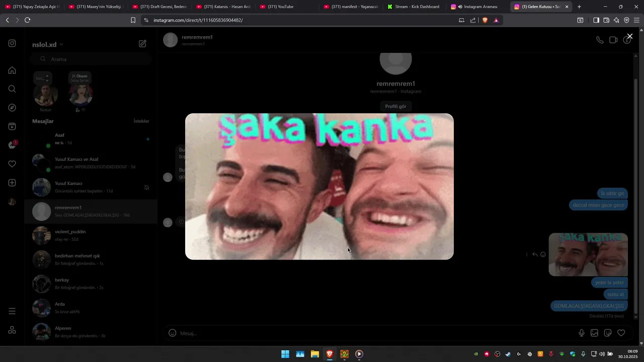Open the Reels icon in the sidebar
The image size is (644, 362).
12,126
